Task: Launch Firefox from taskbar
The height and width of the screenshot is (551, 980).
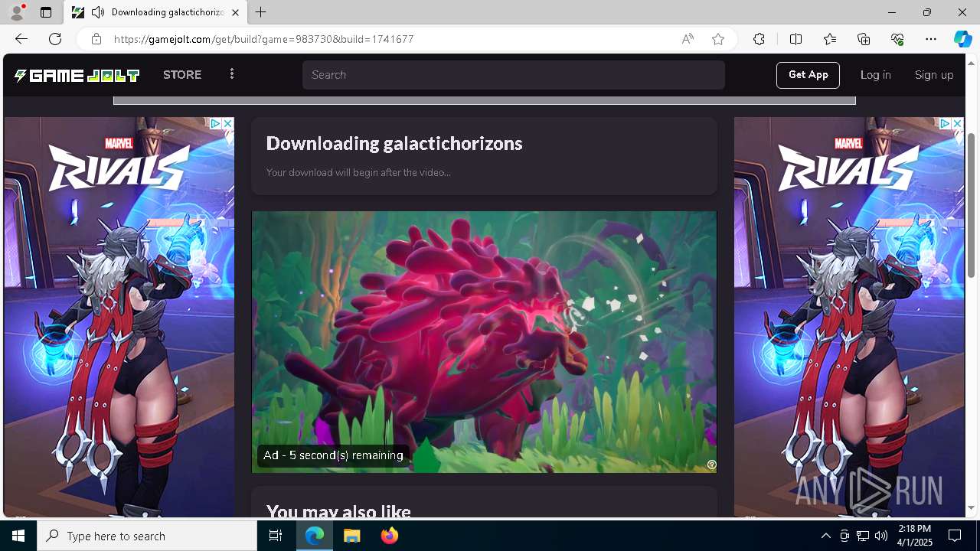Action: [x=390, y=536]
